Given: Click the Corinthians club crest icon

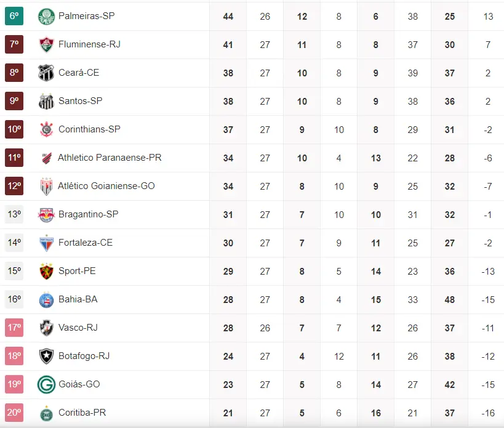Looking at the screenshot, I should tap(46, 129).
